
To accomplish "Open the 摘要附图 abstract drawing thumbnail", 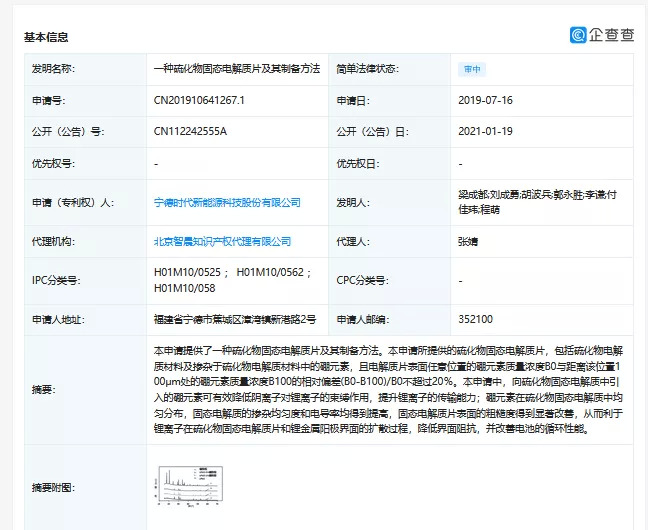I will point(191,486).
